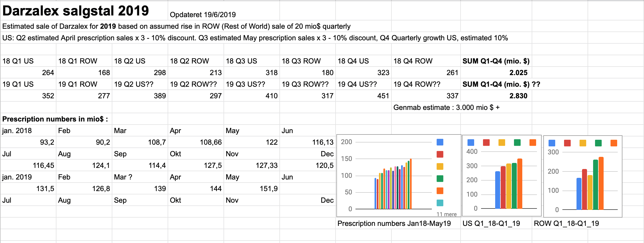Viewport: 644px width, 243px height.
Task: Select the '18 Q1 ROW' header cell
Action: (x=84, y=61)
